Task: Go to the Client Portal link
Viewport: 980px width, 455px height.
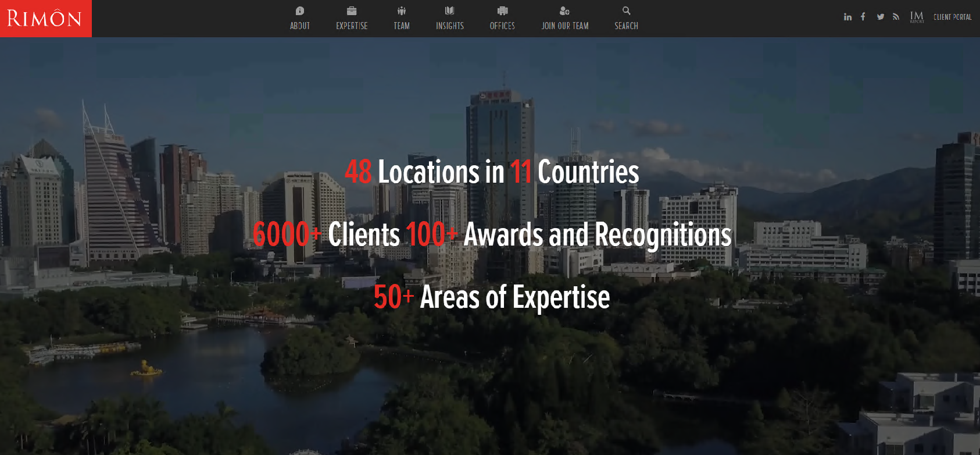Action: (x=952, y=17)
